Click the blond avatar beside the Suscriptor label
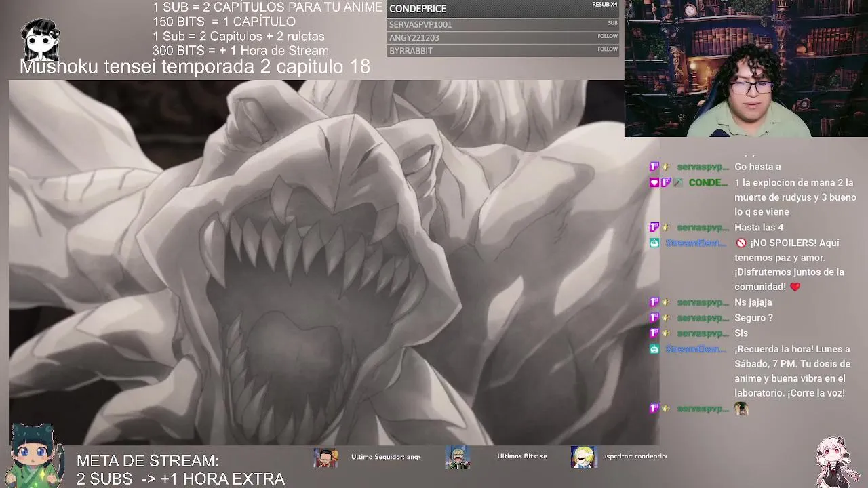This screenshot has width=868, height=488. click(x=583, y=457)
